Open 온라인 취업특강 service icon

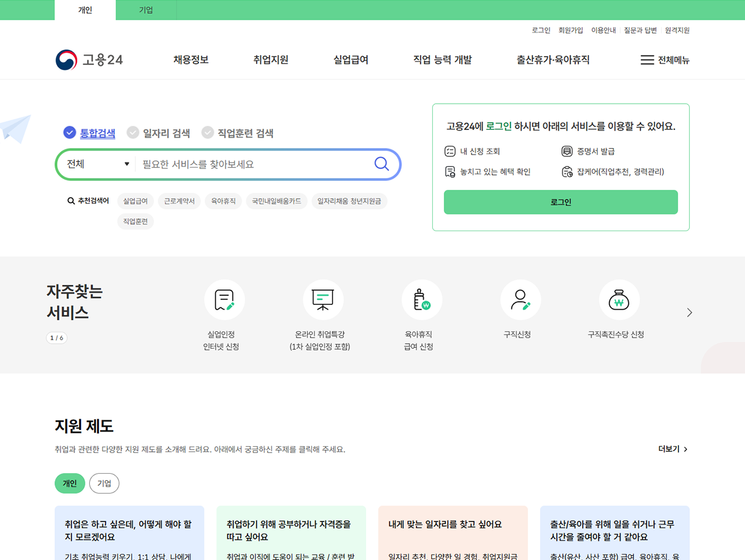323,300
